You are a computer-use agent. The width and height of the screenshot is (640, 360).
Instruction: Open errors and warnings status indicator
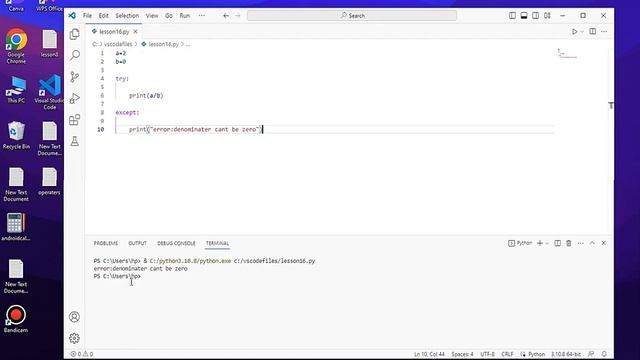(x=82, y=354)
